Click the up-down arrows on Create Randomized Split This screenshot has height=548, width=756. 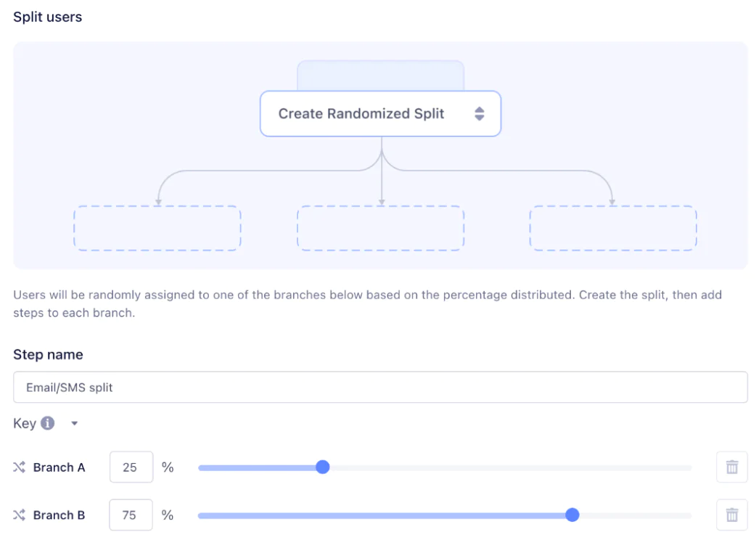(479, 114)
